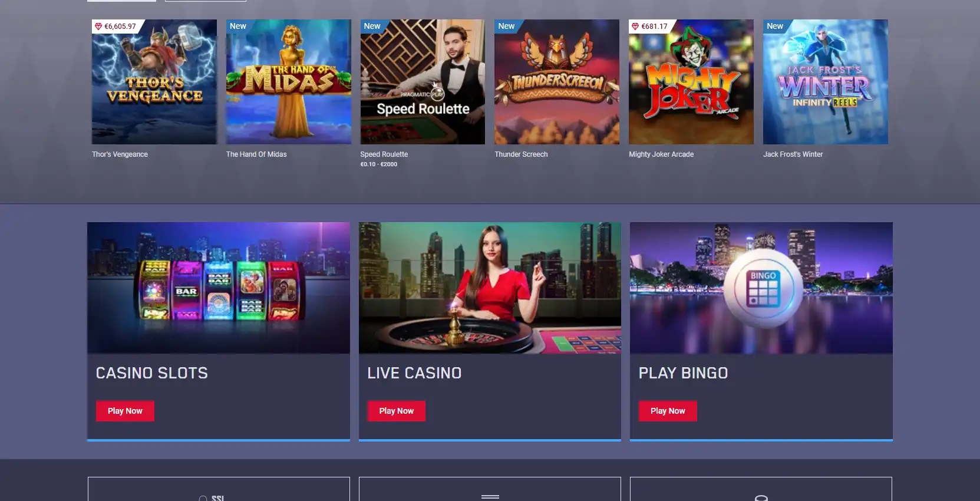Open Mighty Joker Arcade thumbnail
Image resolution: width=980 pixels, height=501 pixels.
691,82
